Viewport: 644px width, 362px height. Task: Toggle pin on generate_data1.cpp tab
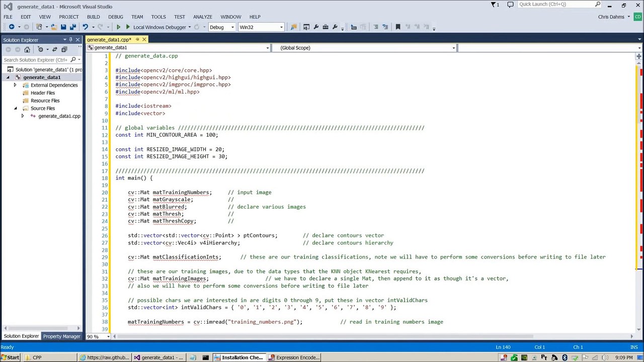[x=137, y=40]
